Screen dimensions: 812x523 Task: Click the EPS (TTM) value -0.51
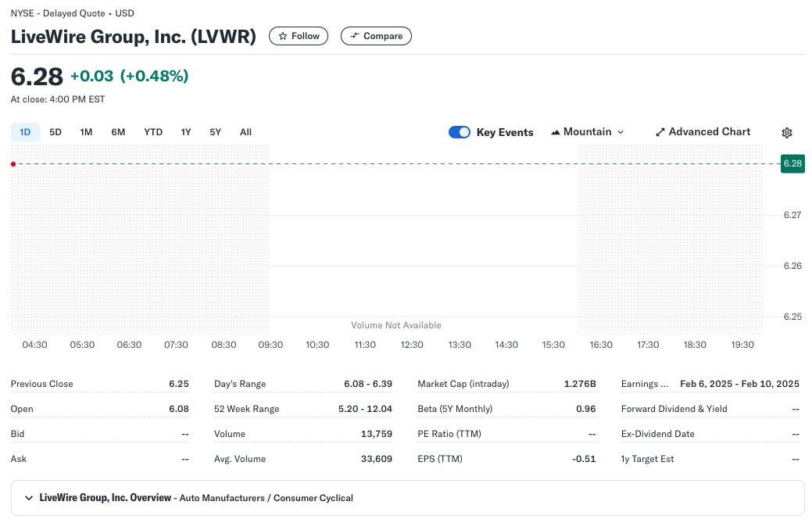point(584,459)
